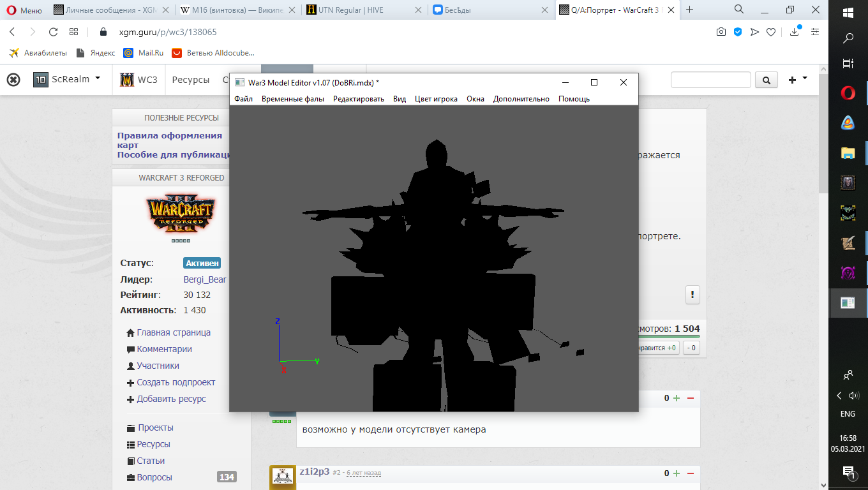Open a new browser tab
Viewport: 868px width, 490px height.
689,10
